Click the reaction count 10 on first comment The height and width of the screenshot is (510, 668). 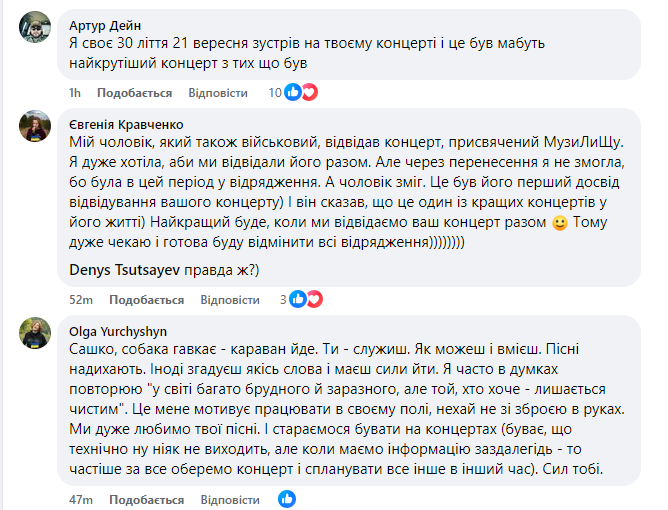(x=275, y=93)
